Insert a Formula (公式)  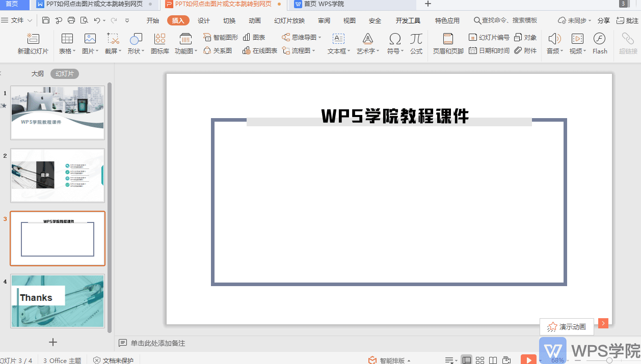pyautogui.click(x=416, y=44)
